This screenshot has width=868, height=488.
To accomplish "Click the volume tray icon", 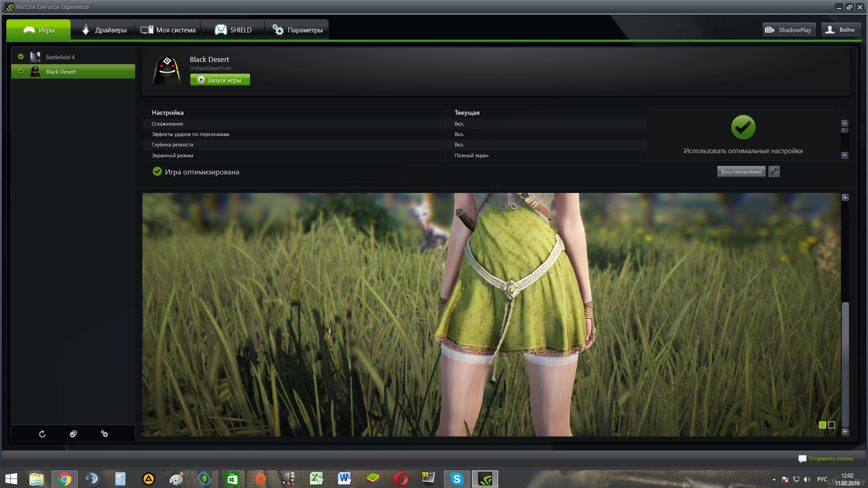I will pyautogui.click(x=807, y=479).
